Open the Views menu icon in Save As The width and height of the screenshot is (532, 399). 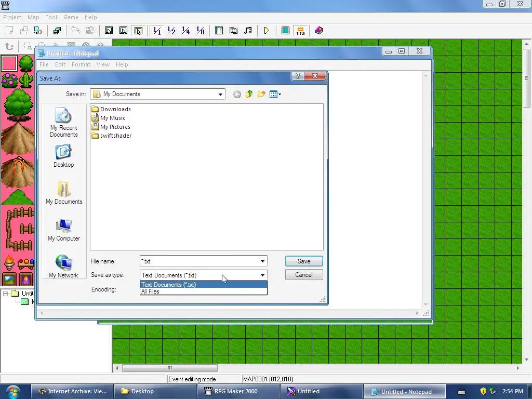(275, 94)
